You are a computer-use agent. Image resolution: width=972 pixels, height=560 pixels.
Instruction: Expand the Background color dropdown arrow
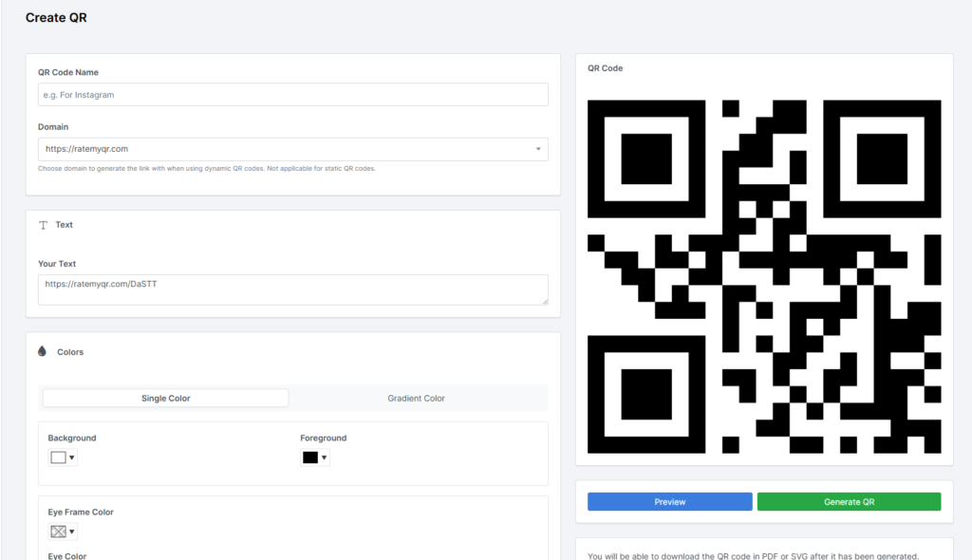point(72,457)
